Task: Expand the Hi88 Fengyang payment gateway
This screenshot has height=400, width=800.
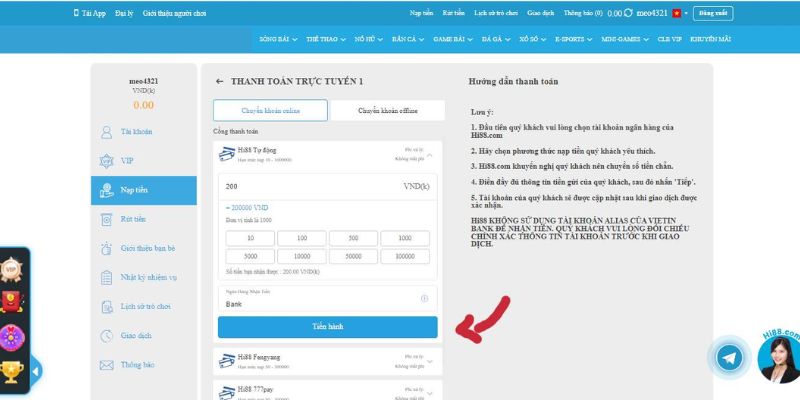Action: [429, 360]
